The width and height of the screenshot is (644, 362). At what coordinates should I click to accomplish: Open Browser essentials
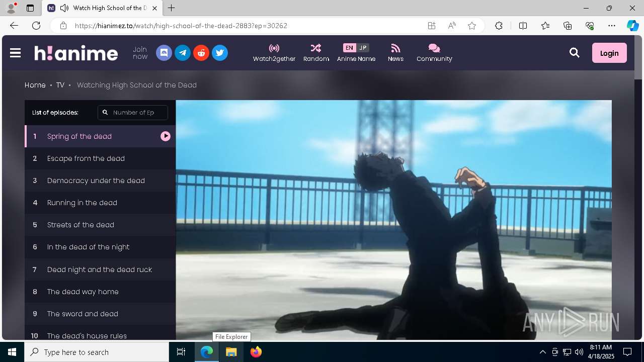(x=590, y=26)
